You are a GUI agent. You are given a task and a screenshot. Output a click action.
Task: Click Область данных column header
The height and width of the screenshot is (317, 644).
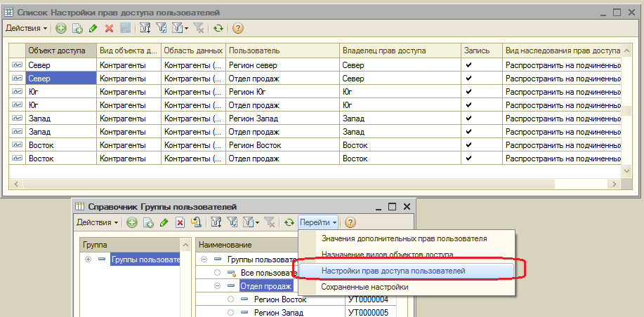click(x=193, y=51)
